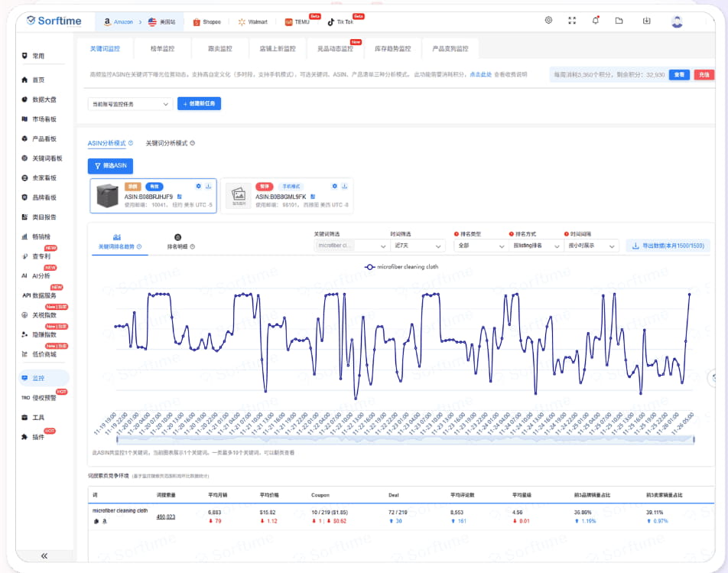Switch to the 榜单监控 tab

point(162,48)
